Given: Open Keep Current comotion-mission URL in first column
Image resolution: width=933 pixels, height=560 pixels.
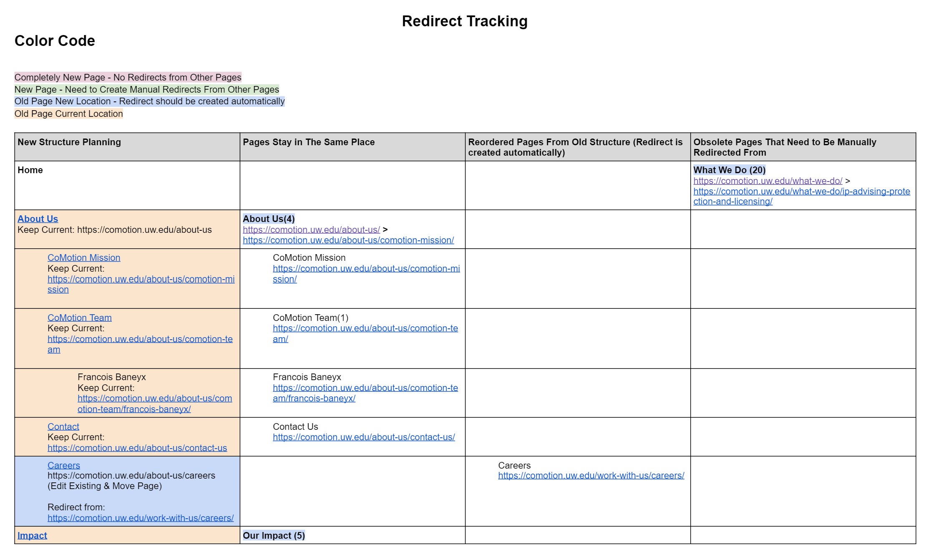Looking at the screenshot, I should (x=141, y=284).
